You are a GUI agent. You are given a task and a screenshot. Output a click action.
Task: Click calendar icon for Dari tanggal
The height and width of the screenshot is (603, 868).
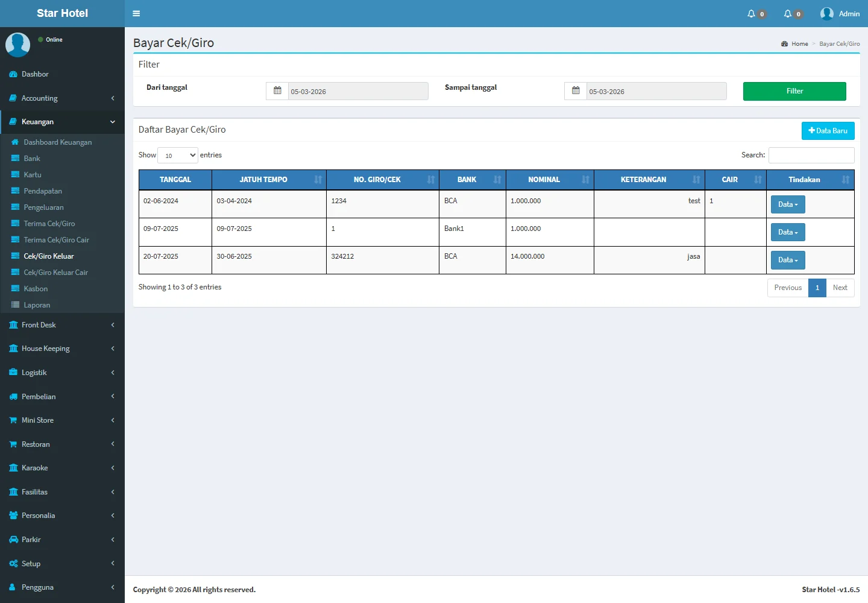tap(277, 91)
